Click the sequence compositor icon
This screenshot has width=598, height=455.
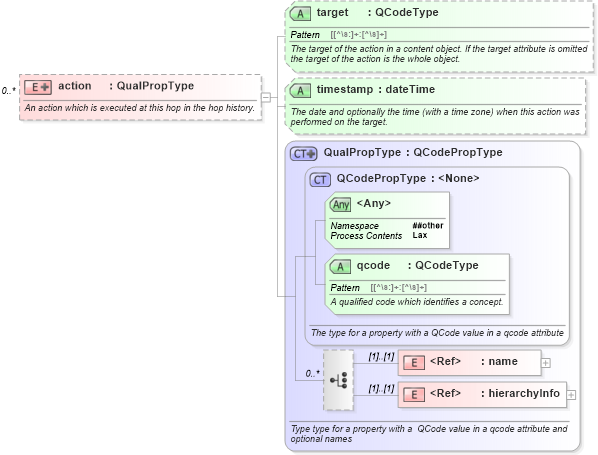click(338, 380)
